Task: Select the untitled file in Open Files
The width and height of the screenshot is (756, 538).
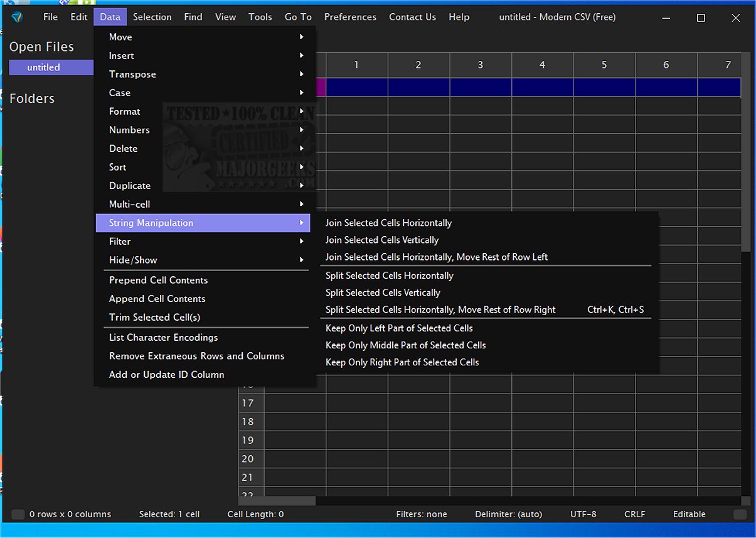Action: click(x=44, y=67)
